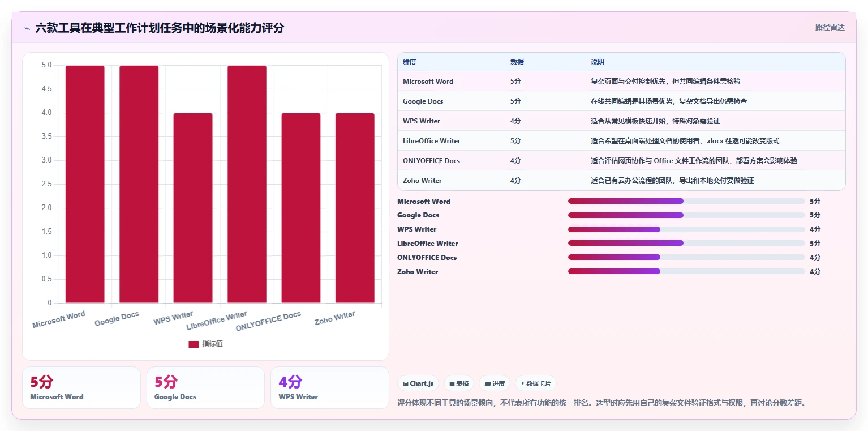Click the 表格 chip button

[x=459, y=383]
